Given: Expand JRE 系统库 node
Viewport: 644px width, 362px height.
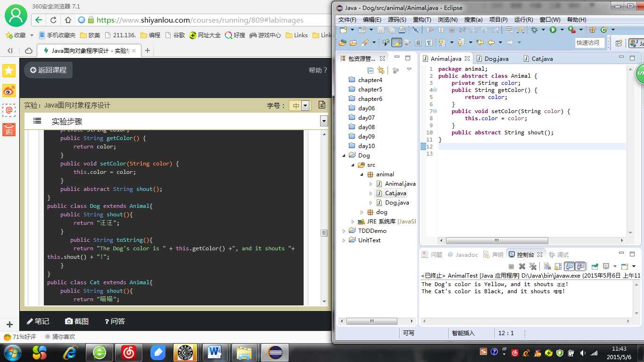Looking at the screenshot, I should [353, 222].
